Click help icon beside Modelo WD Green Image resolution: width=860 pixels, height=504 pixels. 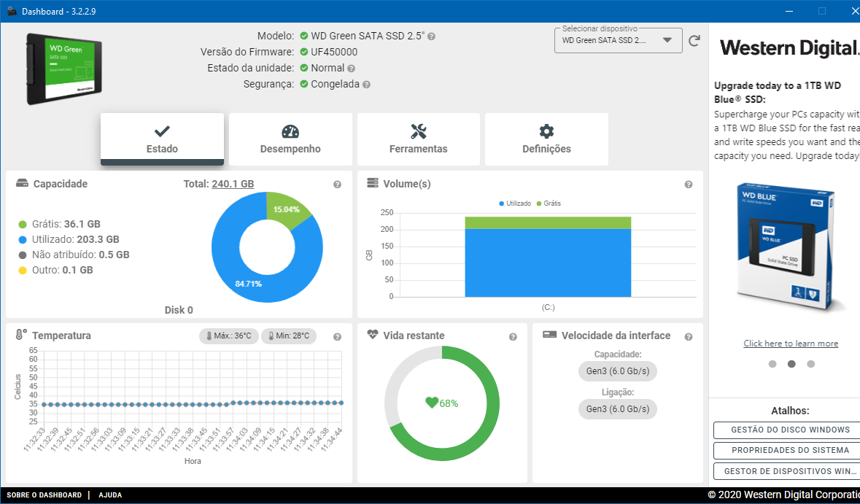pyautogui.click(x=432, y=36)
